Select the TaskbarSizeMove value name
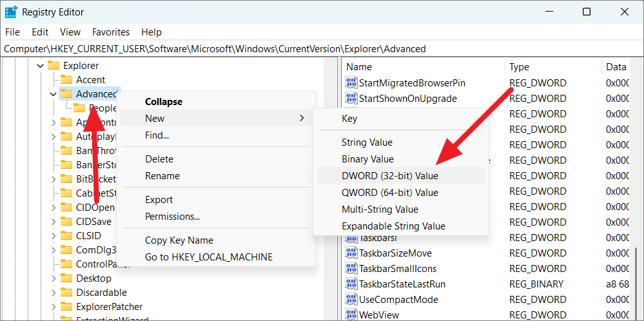Image resolution: width=644 pixels, height=321 pixels. click(395, 253)
